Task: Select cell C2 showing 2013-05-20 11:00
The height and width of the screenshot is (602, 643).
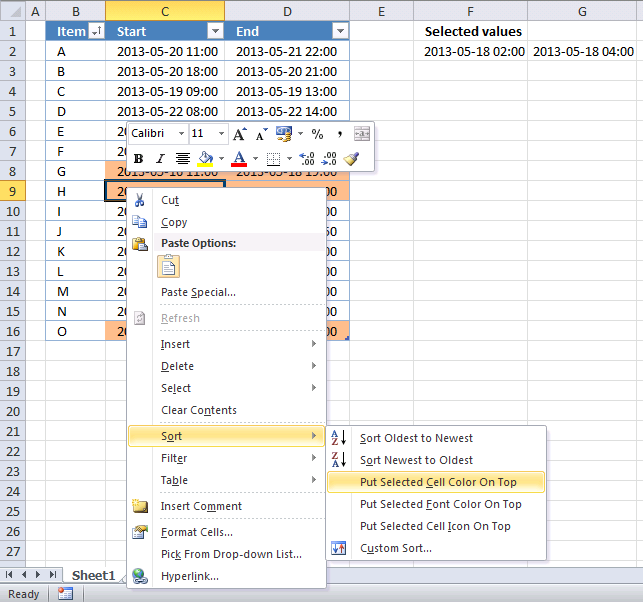Action: tap(165, 51)
